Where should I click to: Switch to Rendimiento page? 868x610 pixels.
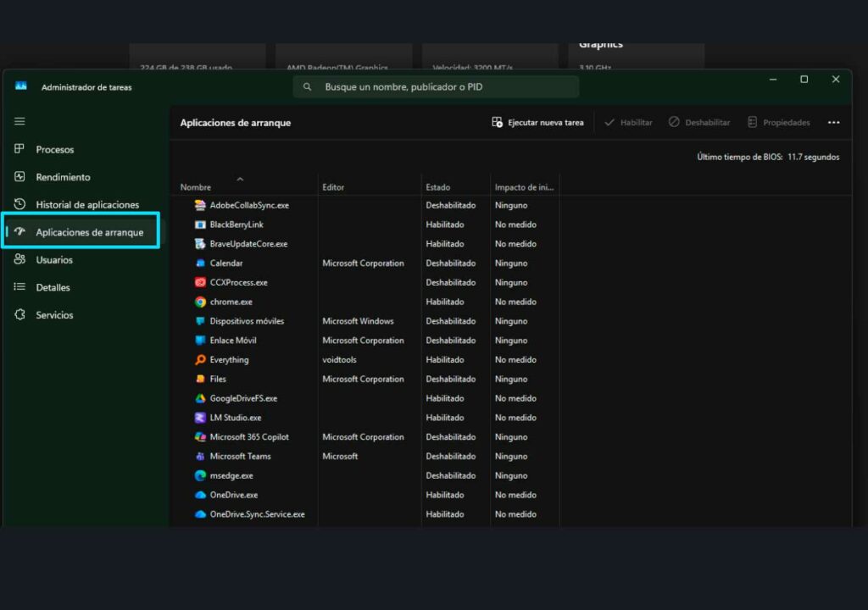click(x=83, y=177)
